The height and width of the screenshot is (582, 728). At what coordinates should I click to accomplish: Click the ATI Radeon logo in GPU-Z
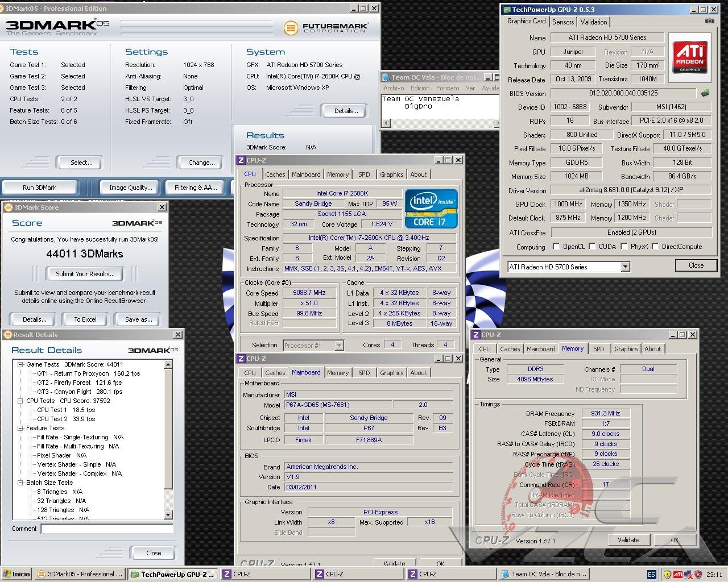tap(690, 56)
